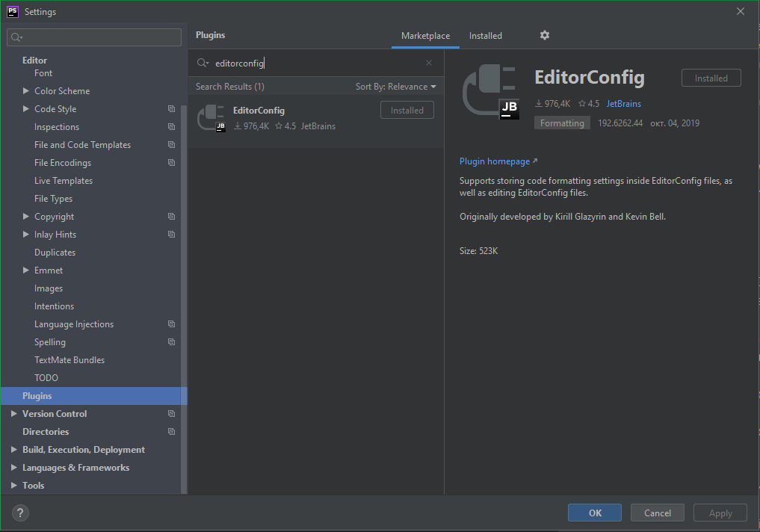
Task: Click the project-level icon next to Copyright
Action: (x=172, y=217)
